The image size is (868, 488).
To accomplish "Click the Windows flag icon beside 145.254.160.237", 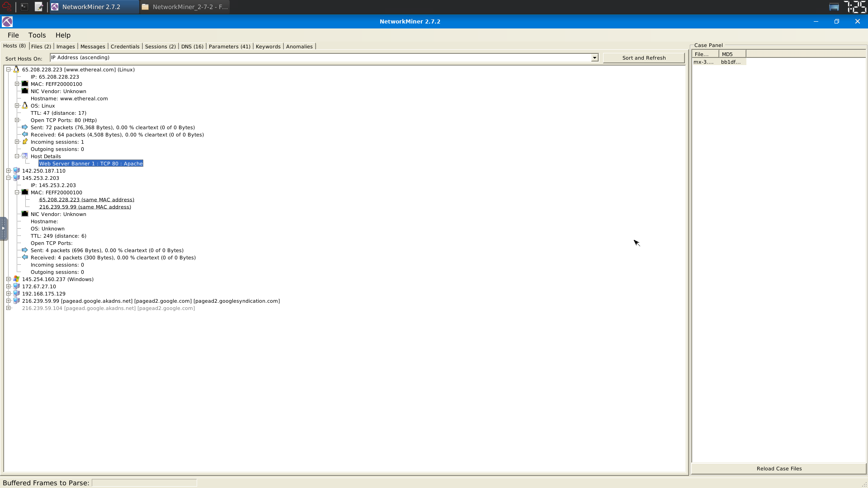I will pyautogui.click(x=16, y=279).
